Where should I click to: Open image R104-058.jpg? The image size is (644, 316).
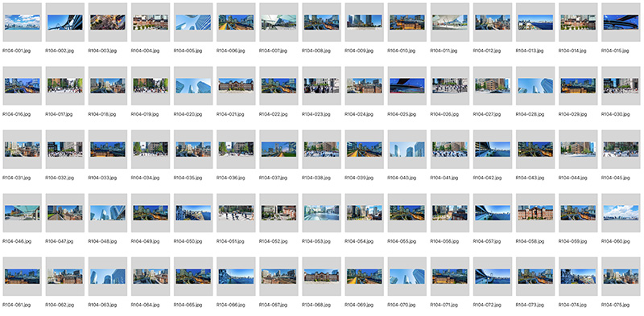coord(535,213)
